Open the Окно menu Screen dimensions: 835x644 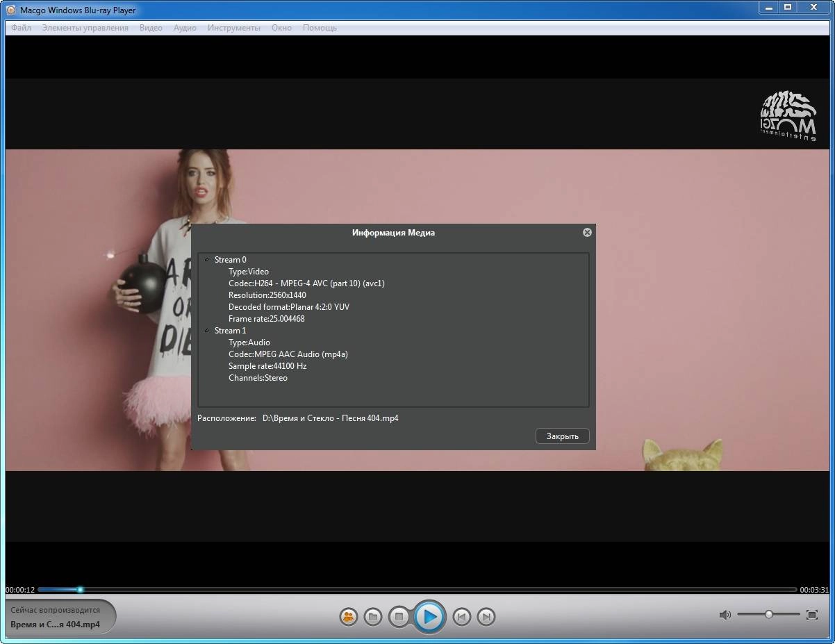pos(281,28)
